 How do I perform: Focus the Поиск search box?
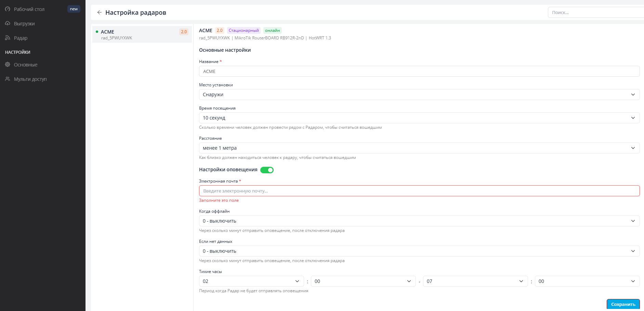596,12
